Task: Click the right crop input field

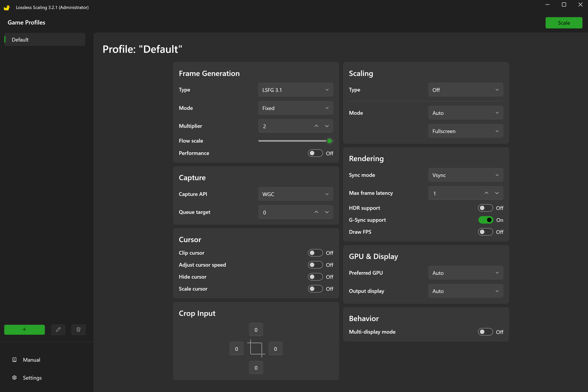Action: (276, 349)
